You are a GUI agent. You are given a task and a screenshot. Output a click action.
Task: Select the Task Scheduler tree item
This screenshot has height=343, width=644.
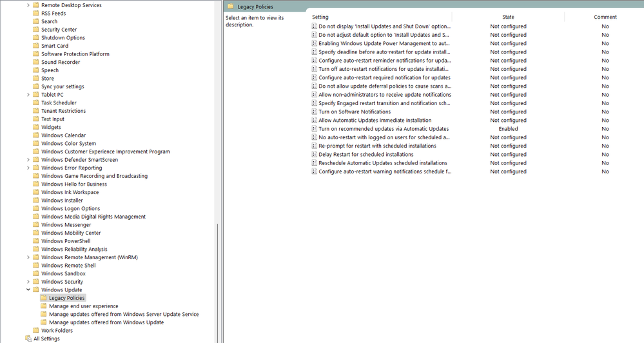59,103
